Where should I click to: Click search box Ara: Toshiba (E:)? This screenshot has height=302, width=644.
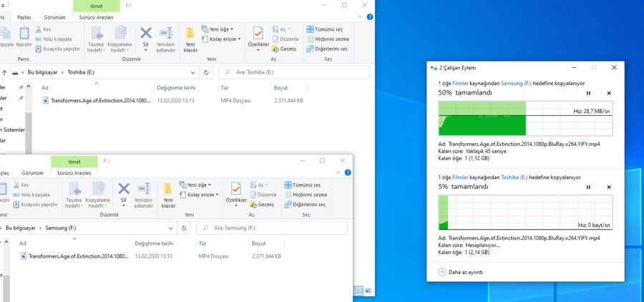[x=293, y=73]
